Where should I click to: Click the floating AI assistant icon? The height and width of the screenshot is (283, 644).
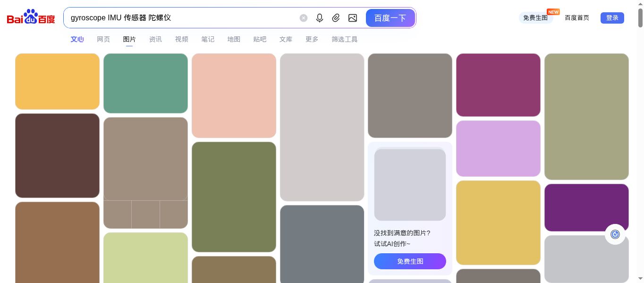pyautogui.click(x=615, y=234)
